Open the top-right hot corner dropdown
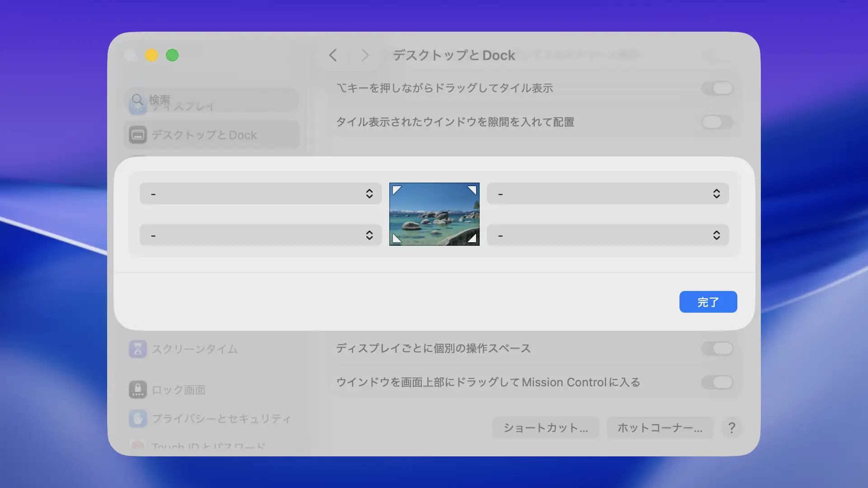This screenshot has width=868, height=488. (608, 193)
